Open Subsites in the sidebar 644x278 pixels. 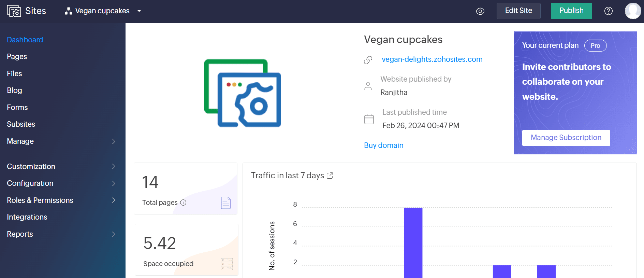(x=21, y=124)
